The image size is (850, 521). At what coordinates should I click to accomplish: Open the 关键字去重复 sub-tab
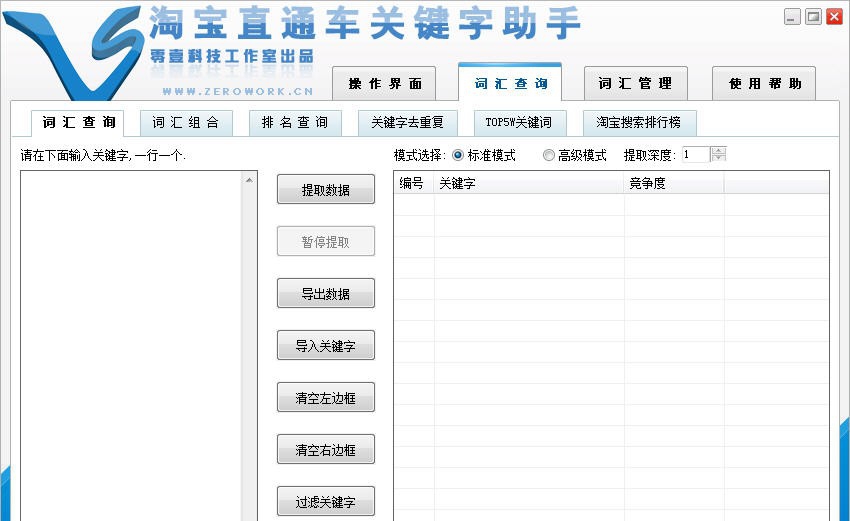pyautogui.click(x=408, y=123)
